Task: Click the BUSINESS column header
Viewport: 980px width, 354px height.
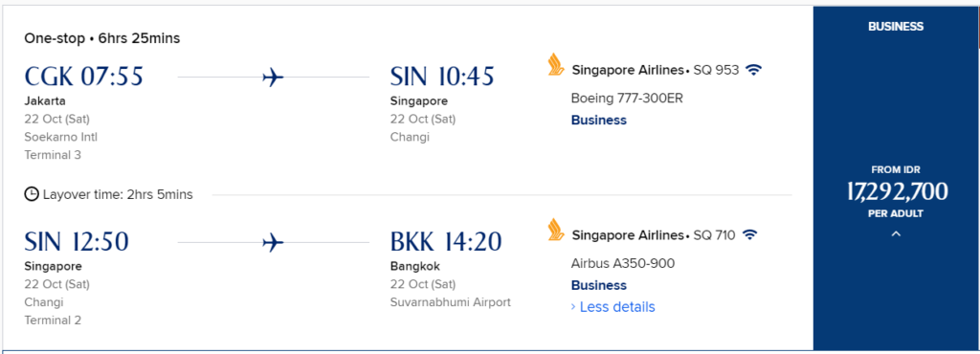Action: [x=896, y=26]
